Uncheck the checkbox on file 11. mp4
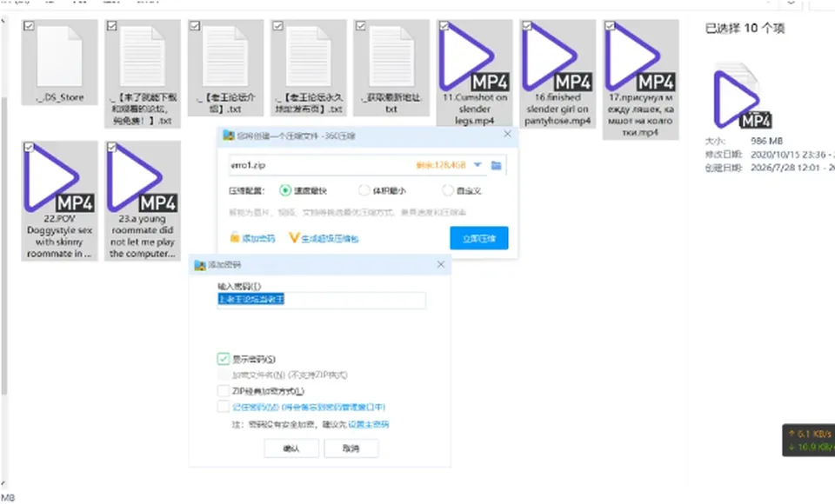The width and height of the screenshot is (835, 504). pos(444,25)
